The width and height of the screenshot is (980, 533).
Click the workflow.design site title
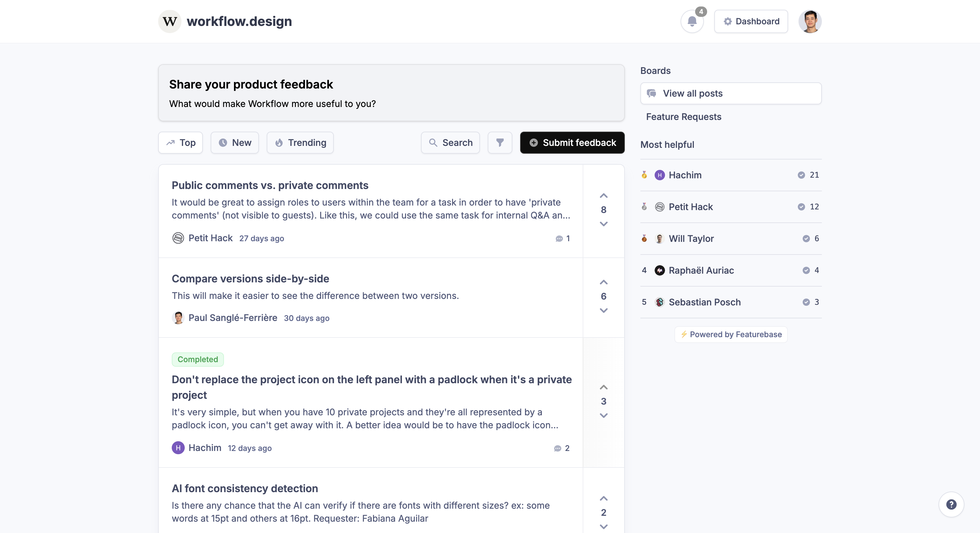click(239, 21)
